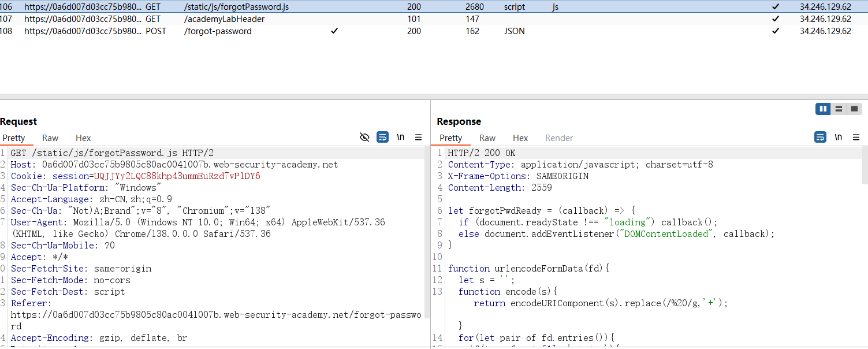Click the Request panel heading
This screenshot has width=868, height=349.
coord(18,121)
